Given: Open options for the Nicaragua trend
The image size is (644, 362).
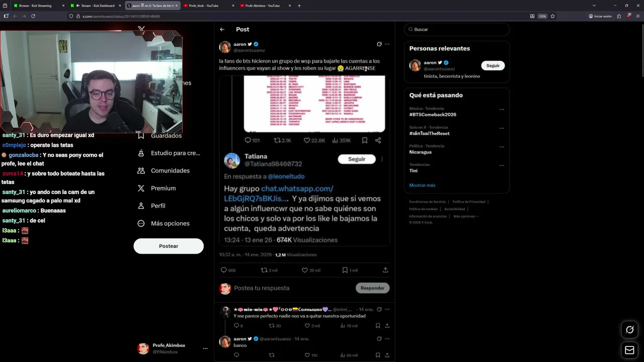Looking at the screenshot, I should pos(502,147).
